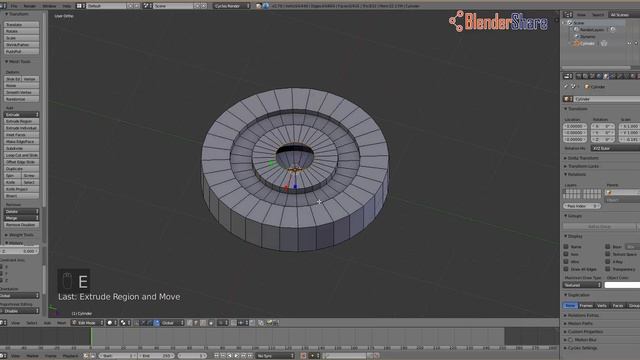The height and width of the screenshot is (360, 640).
Task: Select face select mode icon
Action: (203, 323)
